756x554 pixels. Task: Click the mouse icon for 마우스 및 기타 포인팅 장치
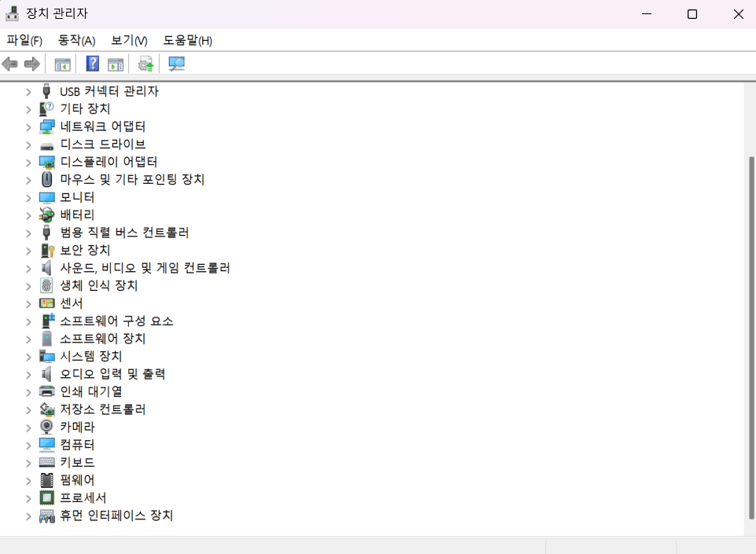click(47, 179)
